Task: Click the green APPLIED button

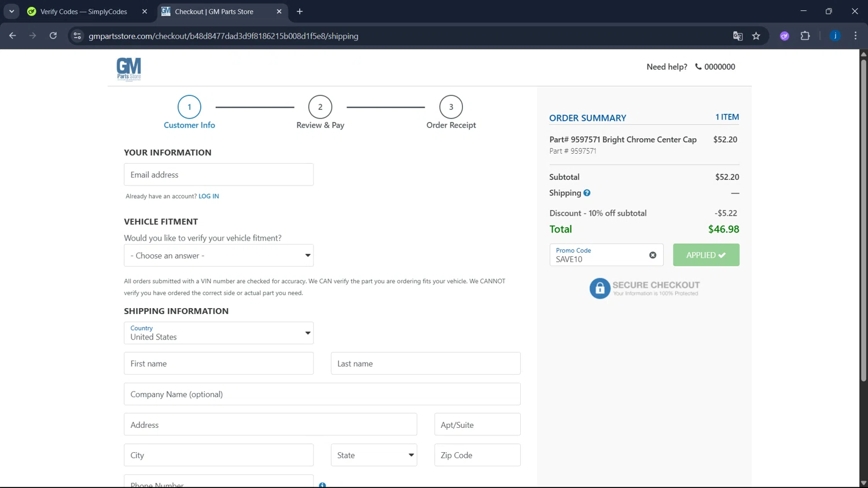Action: 706,255
